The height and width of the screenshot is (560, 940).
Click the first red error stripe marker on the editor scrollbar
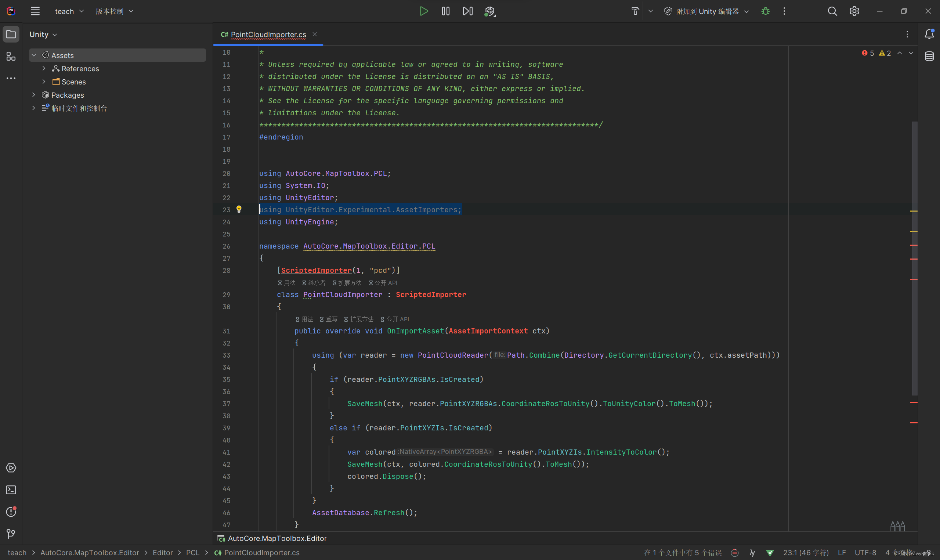914,245
